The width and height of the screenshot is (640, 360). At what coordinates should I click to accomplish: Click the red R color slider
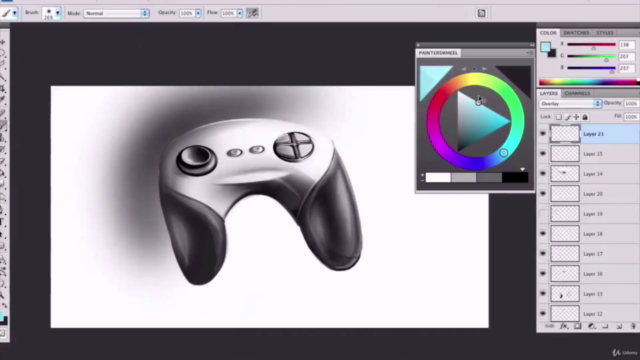[591, 44]
